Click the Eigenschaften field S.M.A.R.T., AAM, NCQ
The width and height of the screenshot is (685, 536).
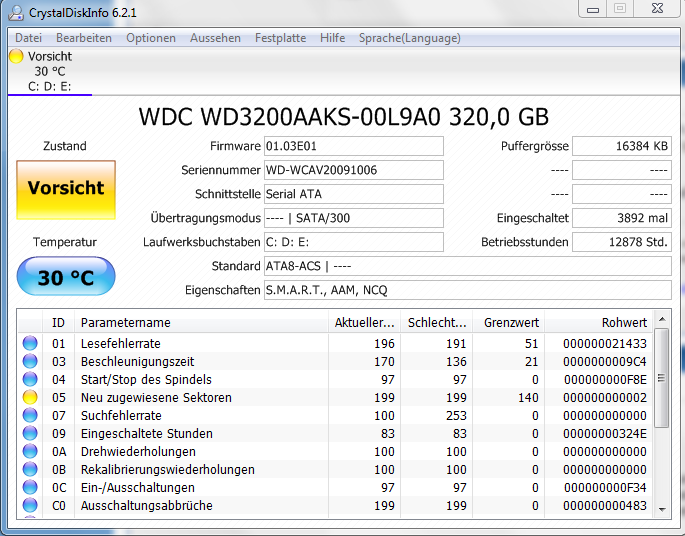468,290
